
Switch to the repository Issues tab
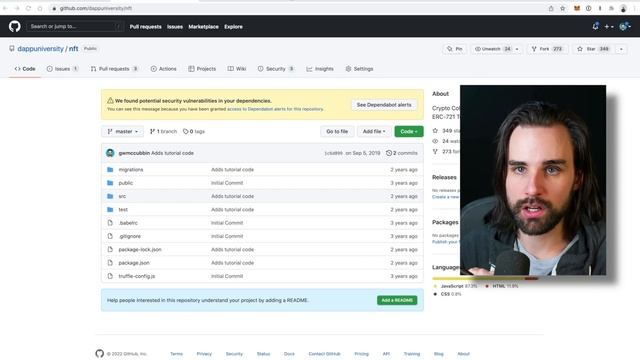point(62,69)
